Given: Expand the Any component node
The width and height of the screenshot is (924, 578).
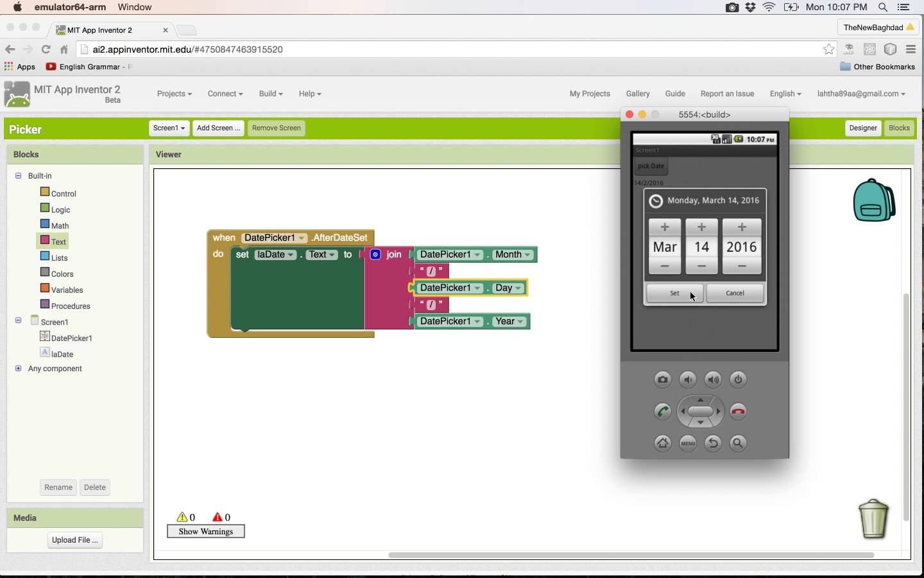Looking at the screenshot, I should [x=18, y=368].
